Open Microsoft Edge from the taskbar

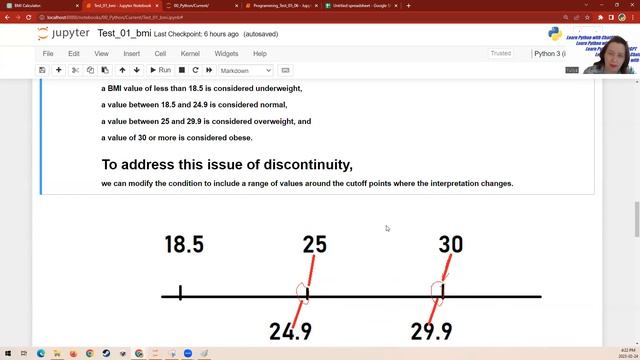tap(41, 353)
